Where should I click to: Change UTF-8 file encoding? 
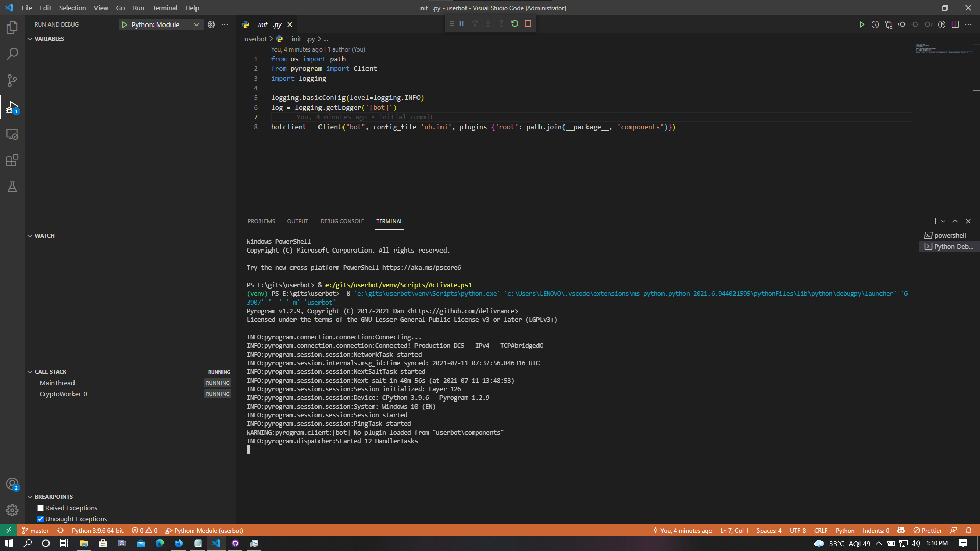[x=798, y=530]
